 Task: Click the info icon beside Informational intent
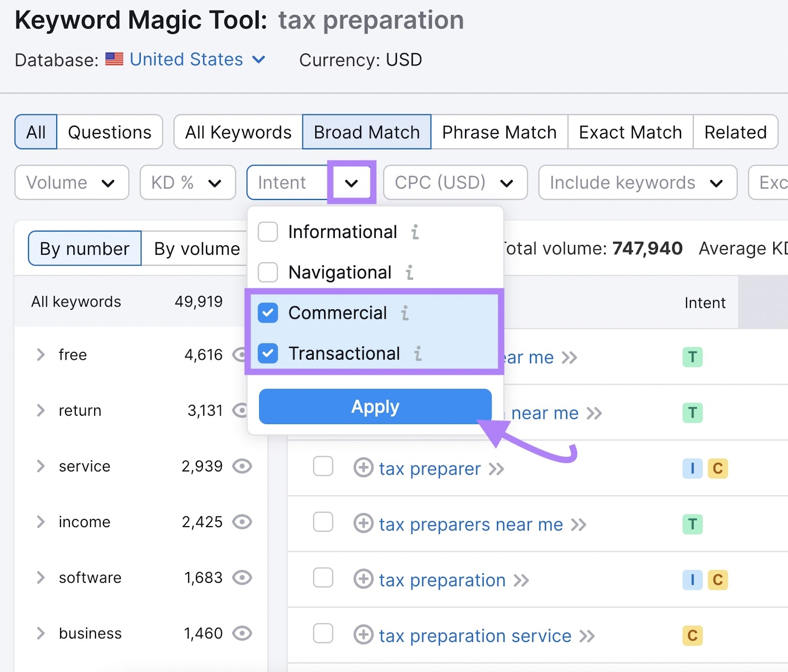point(415,232)
